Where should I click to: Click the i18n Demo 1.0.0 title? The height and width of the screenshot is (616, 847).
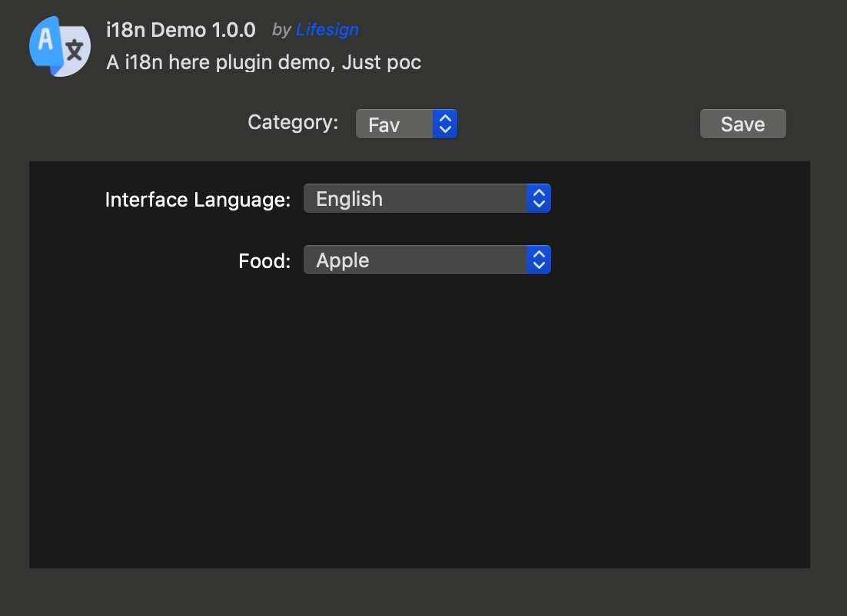point(181,31)
